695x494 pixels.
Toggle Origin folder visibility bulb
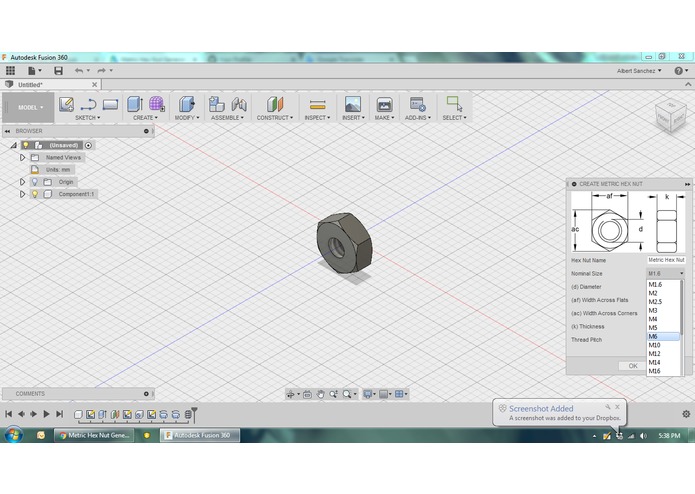[x=35, y=182]
